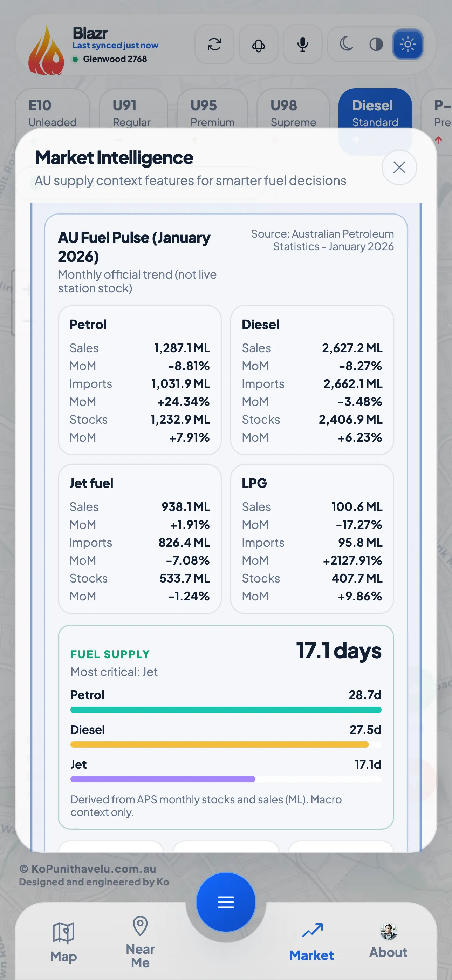Image resolution: width=452 pixels, height=980 pixels.
Task: Select the E10 Unleaded fuel tab
Action: click(x=53, y=113)
